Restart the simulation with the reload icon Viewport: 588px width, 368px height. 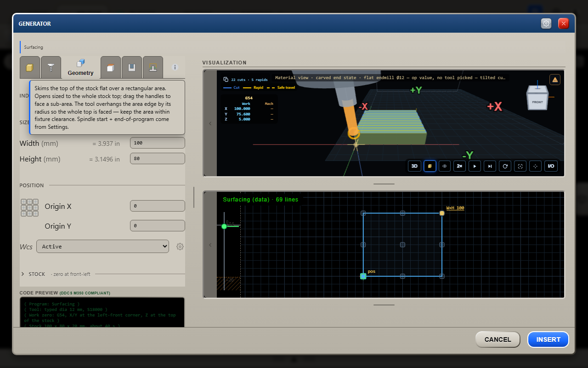pyautogui.click(x=505, y=166)
